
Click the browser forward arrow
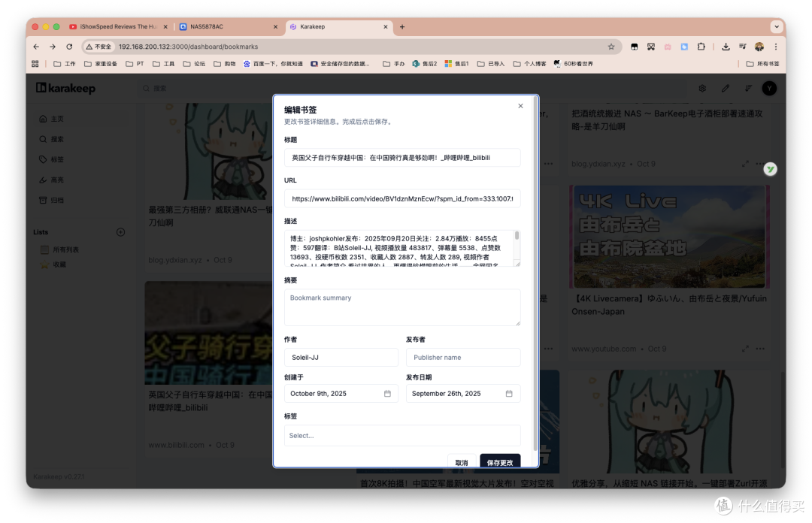[x=53, y=47]
